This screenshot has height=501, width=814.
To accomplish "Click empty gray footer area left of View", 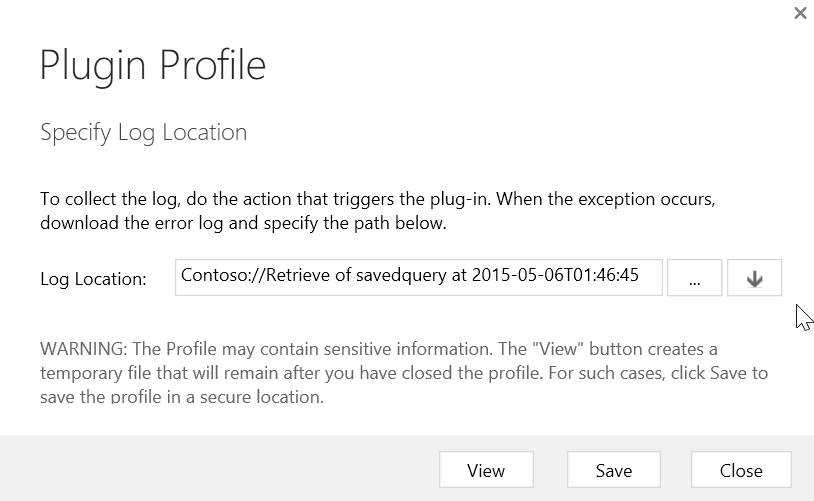I will [220, 469].
